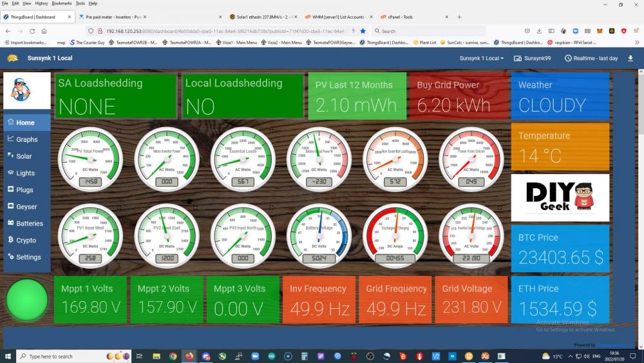Viewport: 644px width, 363px height.
Task: Open the Graphs page in sidebar
Action: [26, 139]
